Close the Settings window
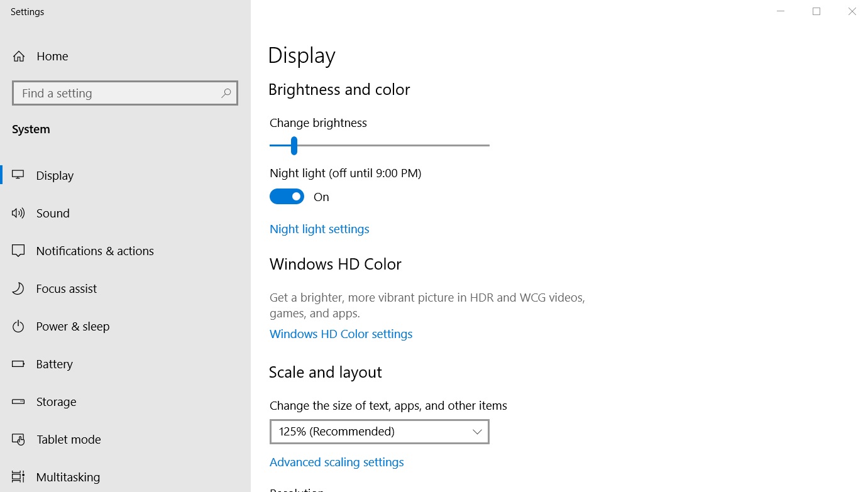Screen dimensions: 868x492 point(852,11)
